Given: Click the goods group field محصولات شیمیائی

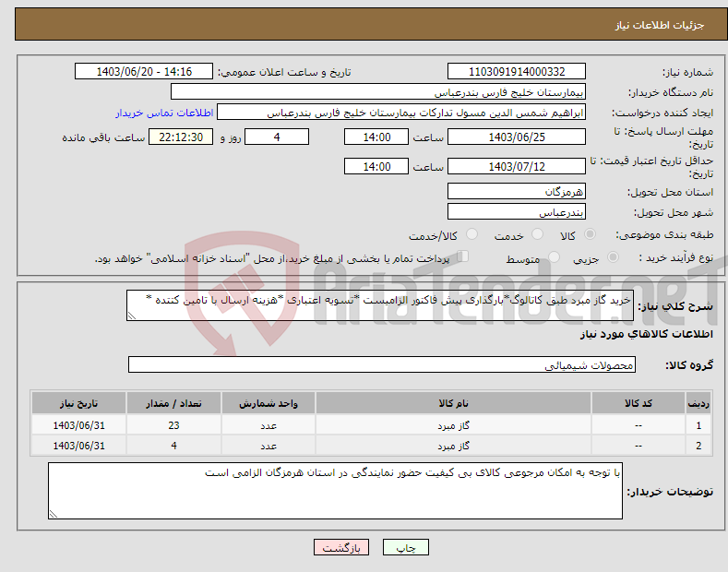Looking at the screenshot, I should (x=382, y=365).
